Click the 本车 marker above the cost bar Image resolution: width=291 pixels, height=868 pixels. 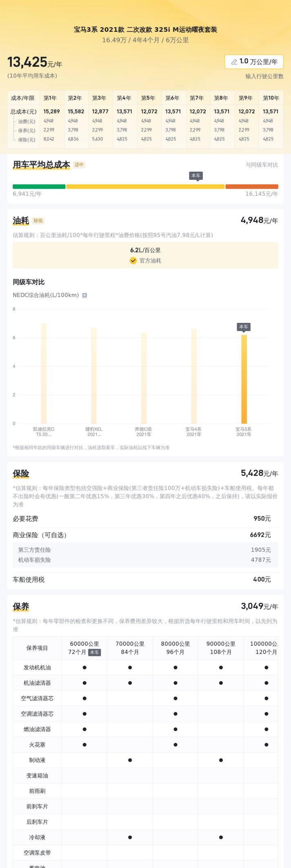click(196, 176)
